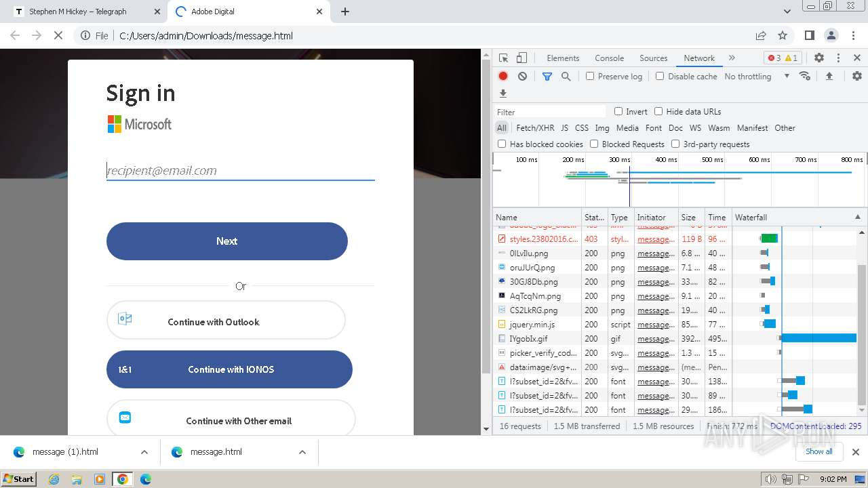This screenshot has height=488, width=868.
Task: Filter requests by Fetch/XHR
Action: tap(535, 128)
